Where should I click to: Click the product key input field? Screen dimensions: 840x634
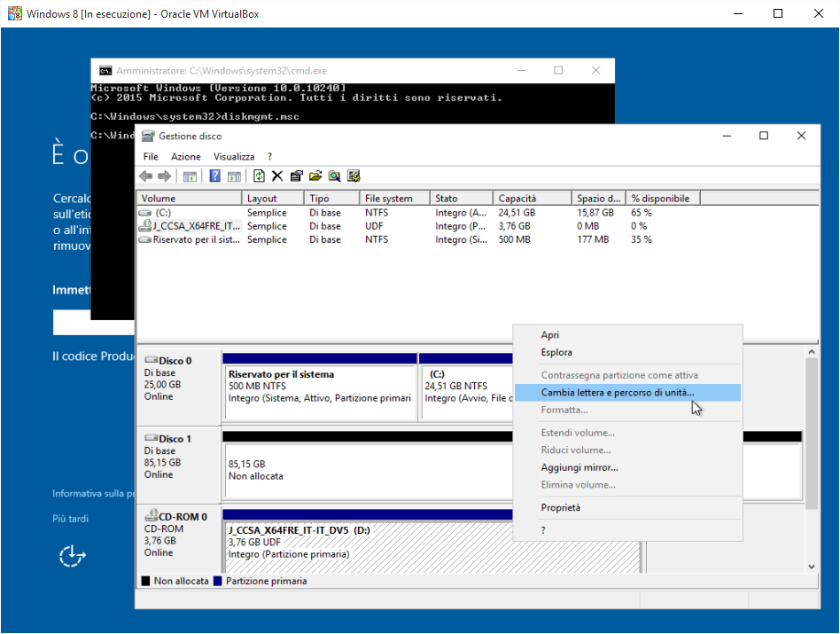(94, 322)
